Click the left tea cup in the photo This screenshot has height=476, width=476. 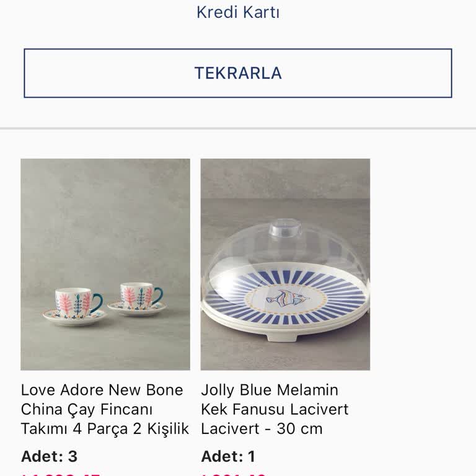point(78,304)
